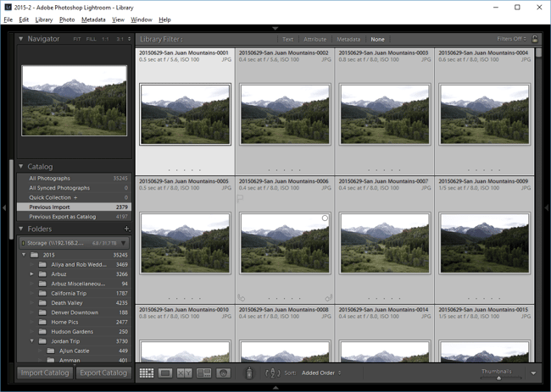Switch to Grid view icon
The width and height of the screenshot is (551, 392).
147,373
